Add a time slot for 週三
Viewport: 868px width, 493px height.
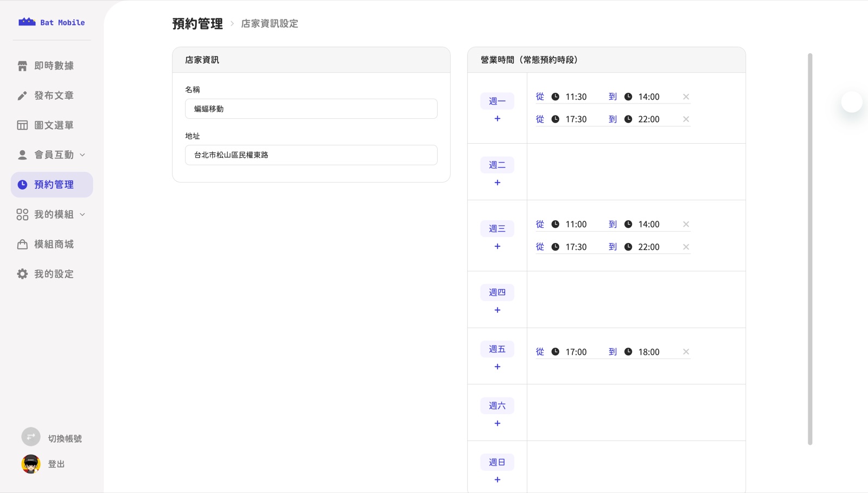click(497, 247)
